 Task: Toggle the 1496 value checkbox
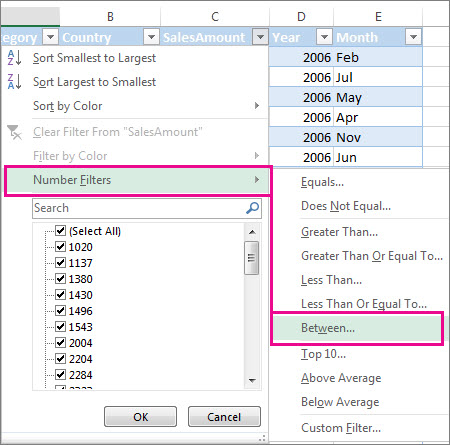60,311
